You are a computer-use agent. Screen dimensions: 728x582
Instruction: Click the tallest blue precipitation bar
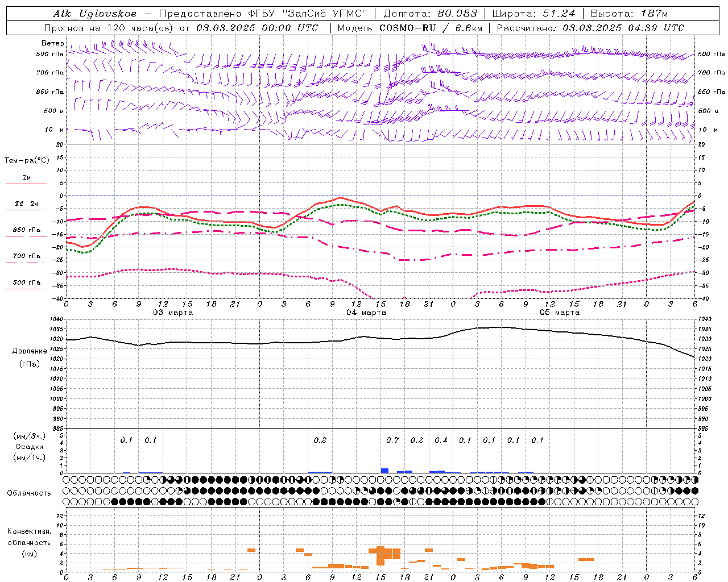click(x=384, y=471)
